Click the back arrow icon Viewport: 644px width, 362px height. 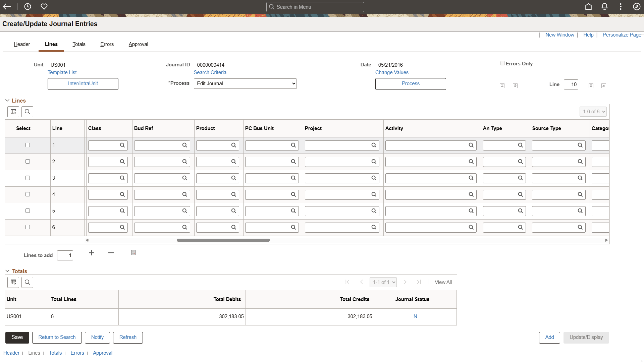coord(7,7)
